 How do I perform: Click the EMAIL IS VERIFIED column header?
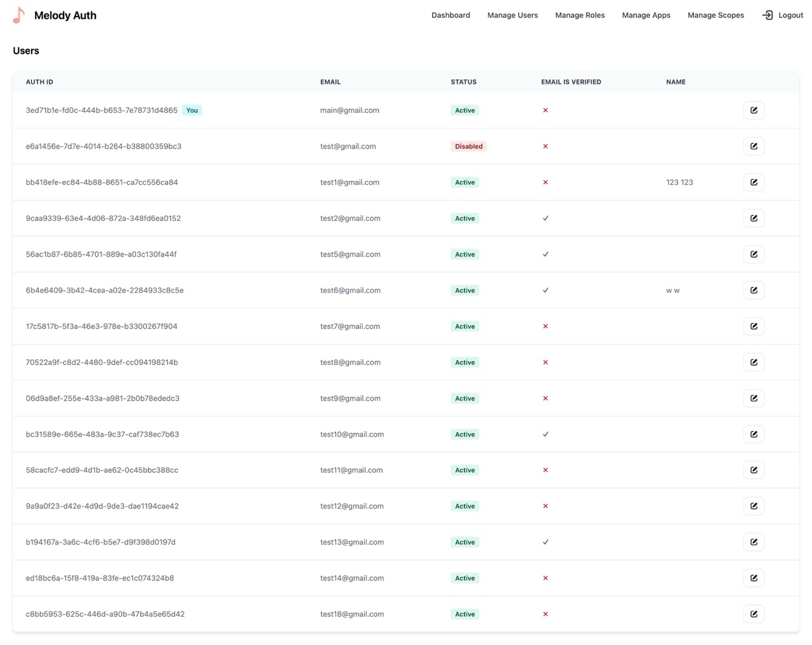click(x=571, y=82)
